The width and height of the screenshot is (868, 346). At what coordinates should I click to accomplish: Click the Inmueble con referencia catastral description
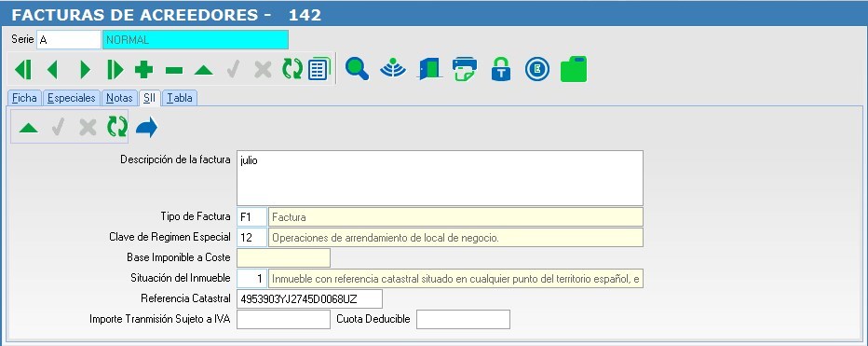(x=455, y=278)
